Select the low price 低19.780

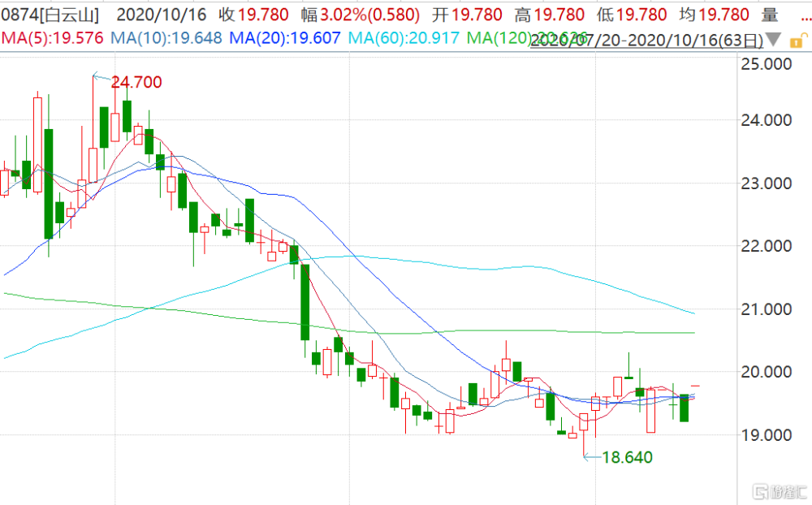pyautogui.click(x=632, y=15)
